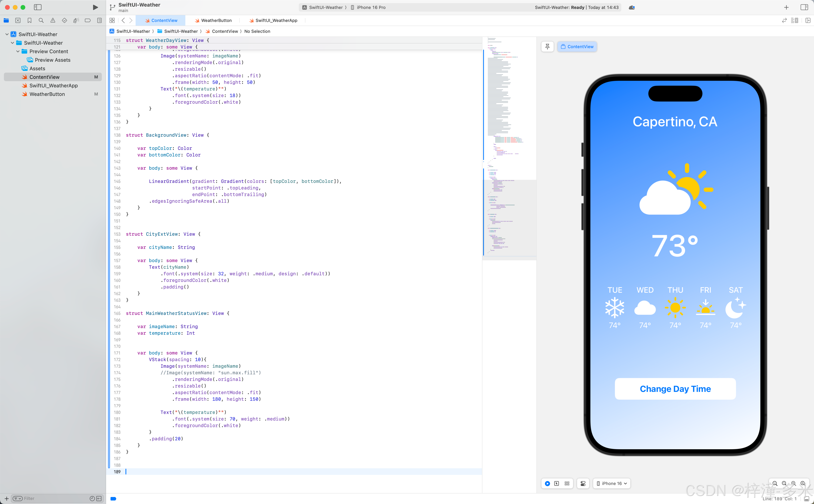Image resolution: width=814 pixels, height=504 pixels.
Task: Open the Breakpoint navigator icon
Action: pos(88,20)
